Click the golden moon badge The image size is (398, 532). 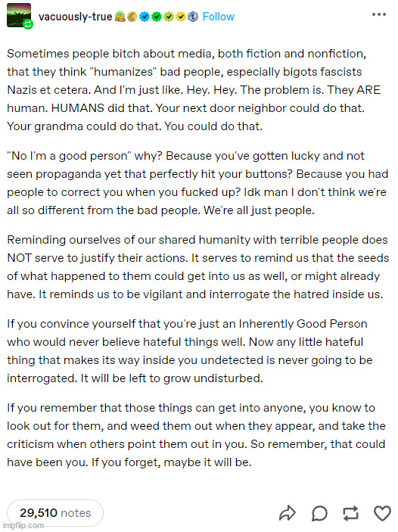coord(132,17)
